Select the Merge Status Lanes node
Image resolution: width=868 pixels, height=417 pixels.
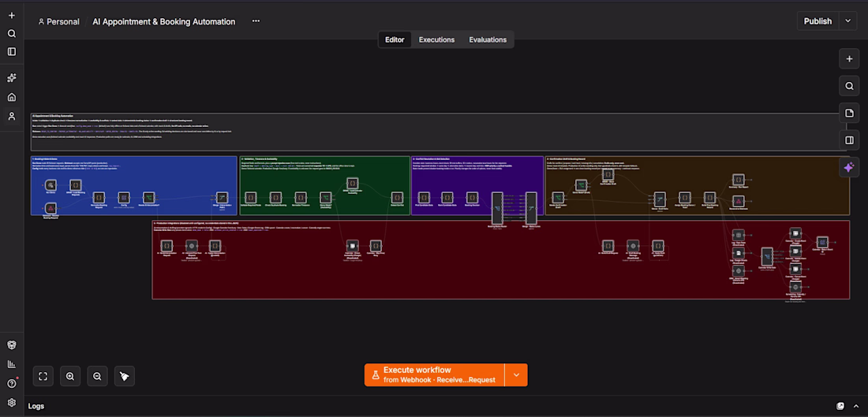pos(531,208)
